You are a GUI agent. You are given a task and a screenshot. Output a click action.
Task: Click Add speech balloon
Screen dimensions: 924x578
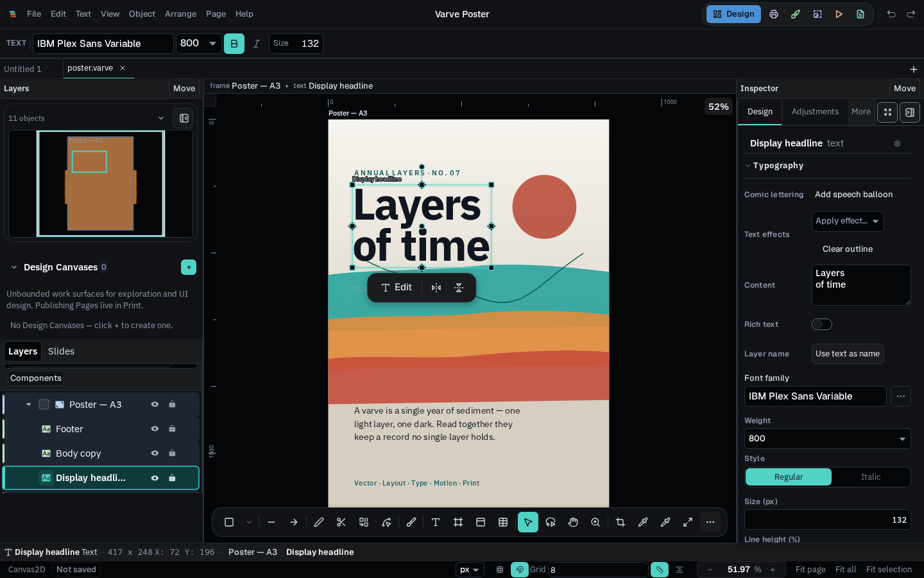853,195
